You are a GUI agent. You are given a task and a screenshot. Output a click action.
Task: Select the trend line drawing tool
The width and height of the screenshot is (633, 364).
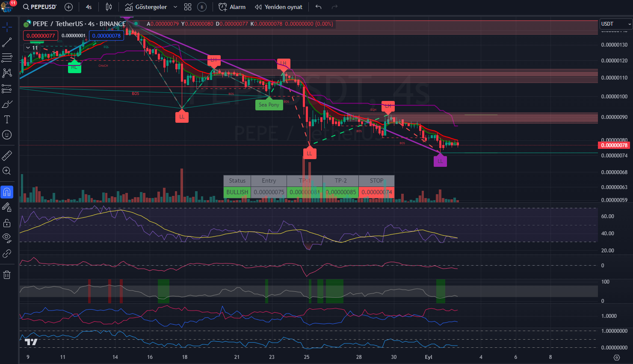click(x=7, y=43)
